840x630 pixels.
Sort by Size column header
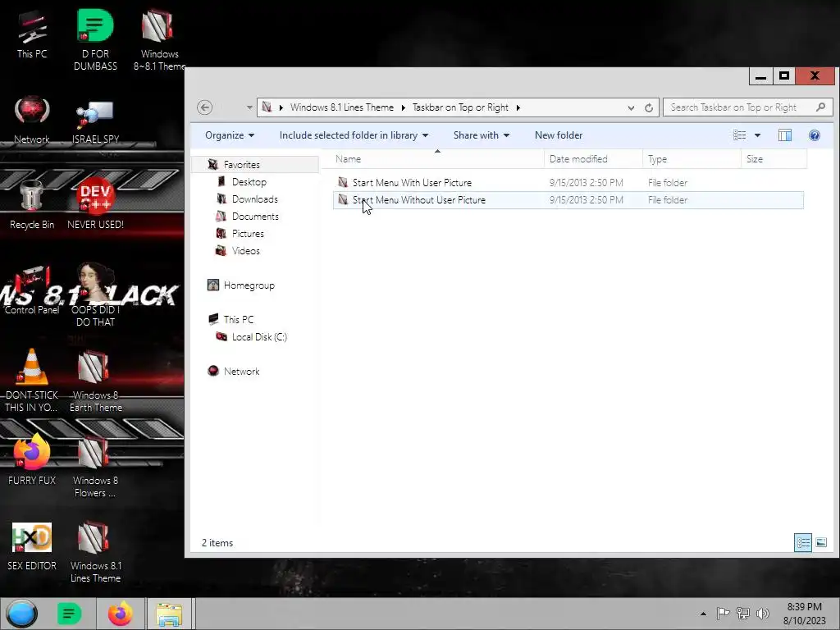point(774,159)
